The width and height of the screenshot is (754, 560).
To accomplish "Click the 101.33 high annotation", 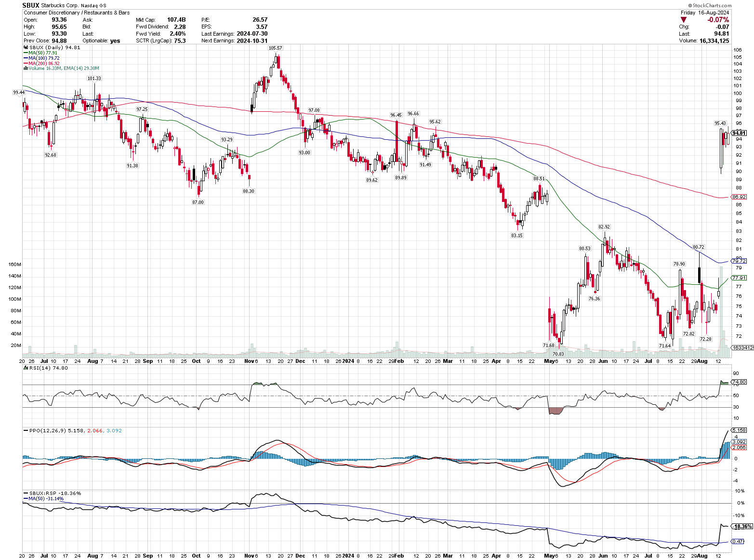I will click(x=94, y=78).
